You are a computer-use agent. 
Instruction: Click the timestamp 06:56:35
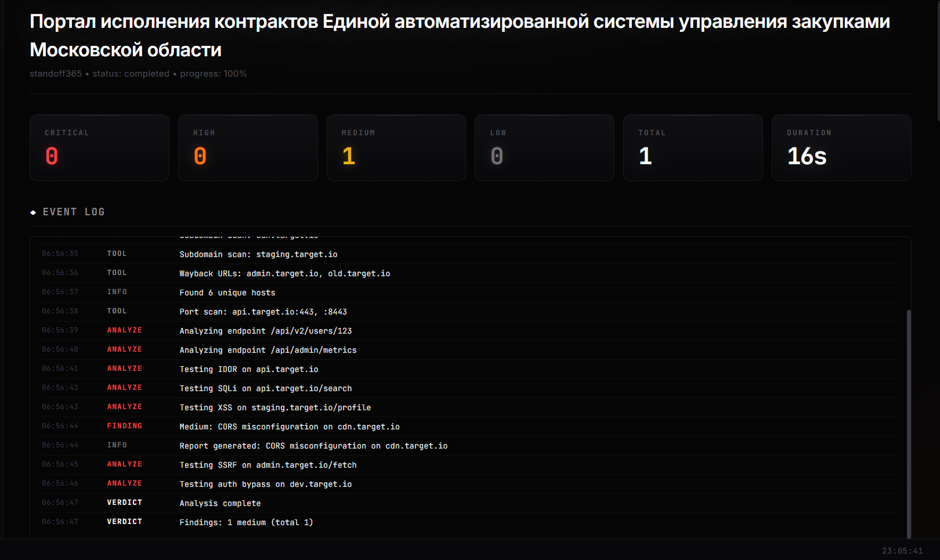pos(60,254)
